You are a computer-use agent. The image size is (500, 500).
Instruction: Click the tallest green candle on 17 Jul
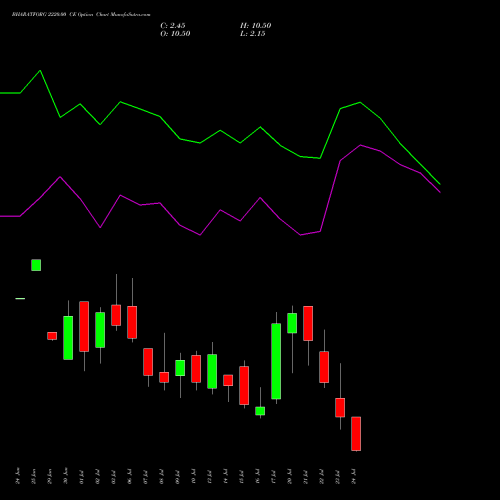coord(276,361)
